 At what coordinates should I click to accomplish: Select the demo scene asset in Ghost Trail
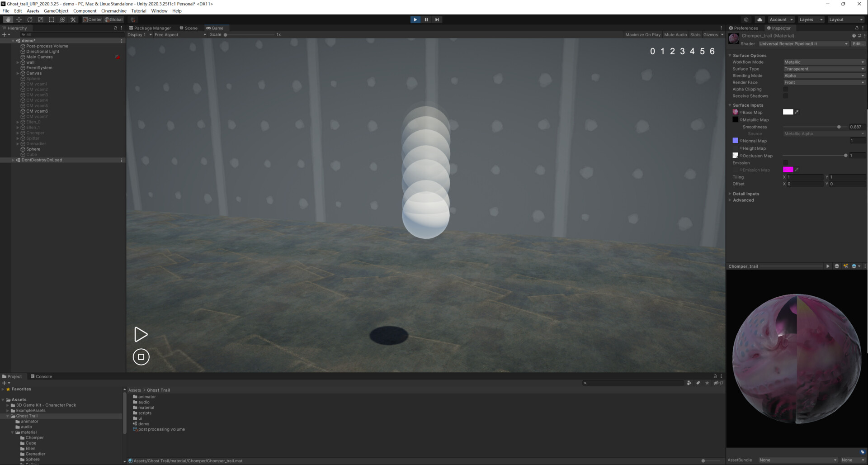click(x=144, y=424)
